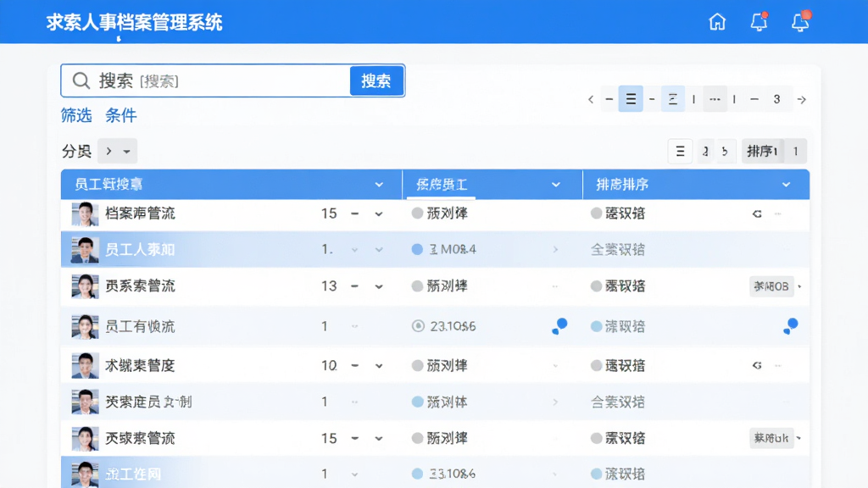The image size is (868, 488).
Task: Select right-column radio in 档案库管流 row
Action: (596, 213)
